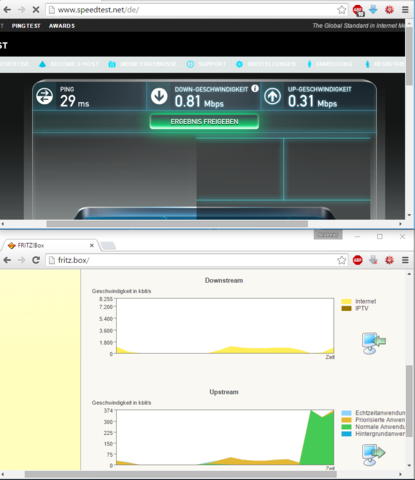The width and height of the screenshot is (415, 480).
Task: Bookmark speedtest.net with the star icon
Action: click(341, 10)
